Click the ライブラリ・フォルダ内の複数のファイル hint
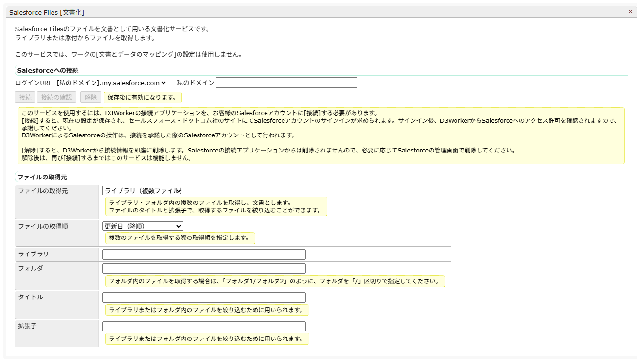637x364 pixels. 216,207
